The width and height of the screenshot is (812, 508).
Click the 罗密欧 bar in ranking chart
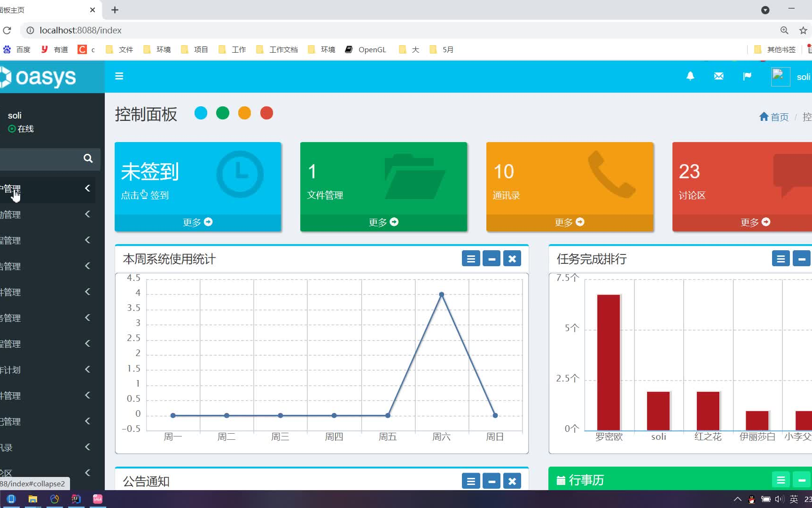tap(609, 362)
